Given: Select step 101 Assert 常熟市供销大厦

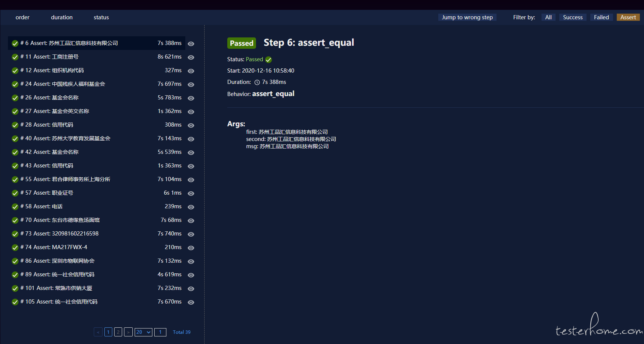Looking at the screenshot, I should point(96,288).
